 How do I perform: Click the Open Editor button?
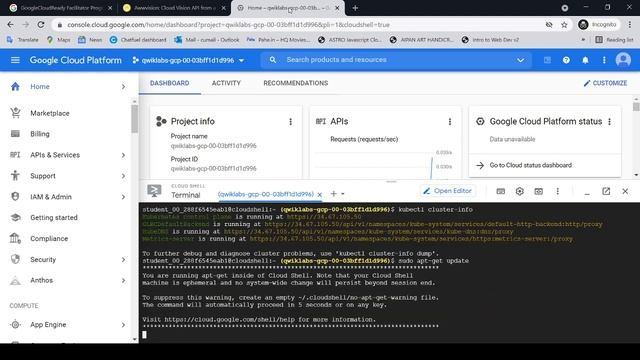pyautogui.click(x=448, y=191)
